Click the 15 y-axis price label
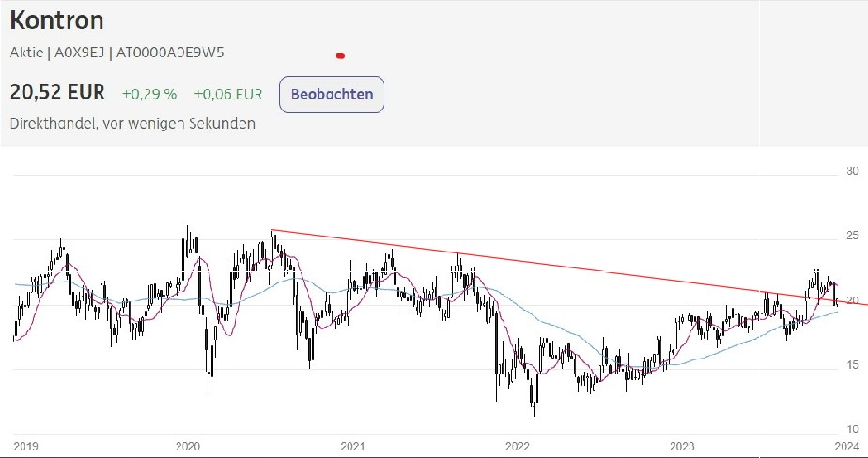This screenshot has height=458, width=868. [853, 364]
